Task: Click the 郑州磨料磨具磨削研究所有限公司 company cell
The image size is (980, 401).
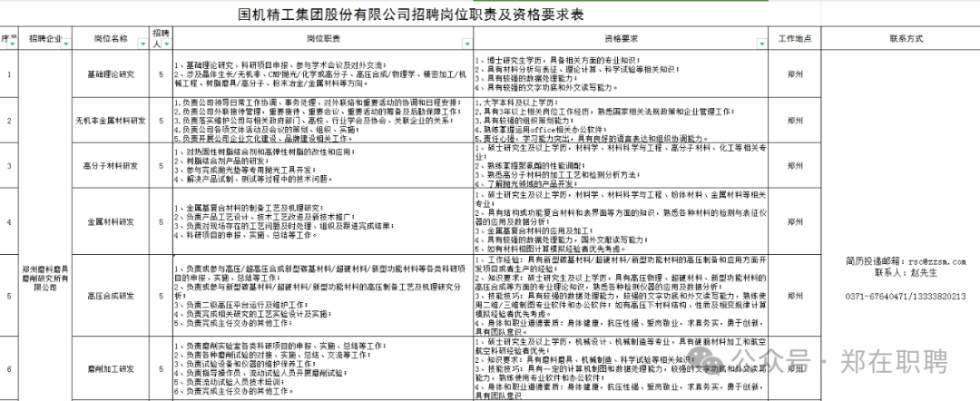Action: pos(46,278)
